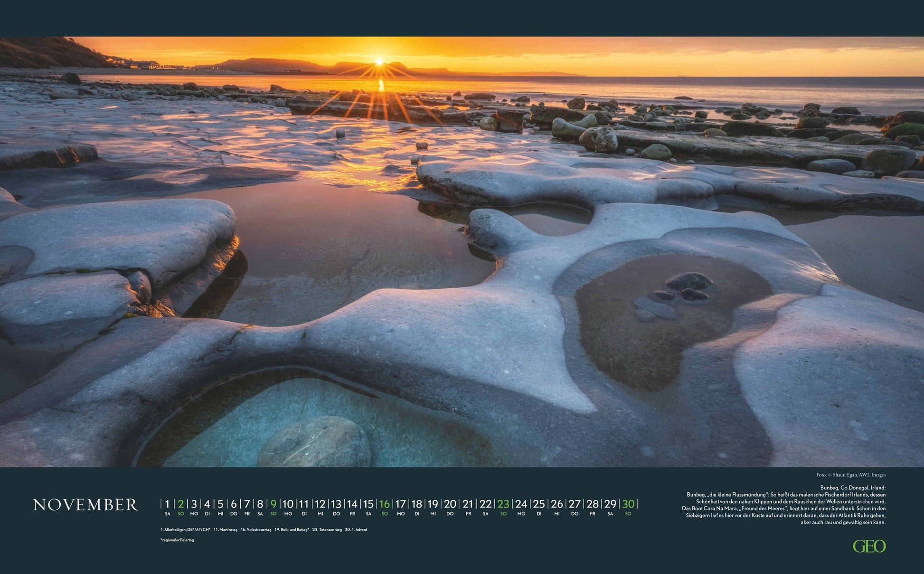Click the 'Bunbeg, Co.Donegal, Irland' caption heading
The width and height of the screenshot is (924, 574).
tap(853, 488)
